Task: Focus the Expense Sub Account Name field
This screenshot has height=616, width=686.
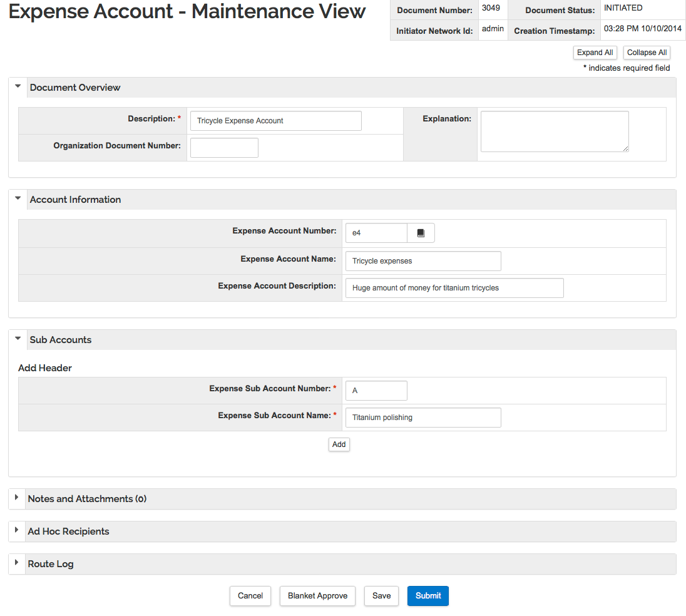Action: (x=423, y=418)
